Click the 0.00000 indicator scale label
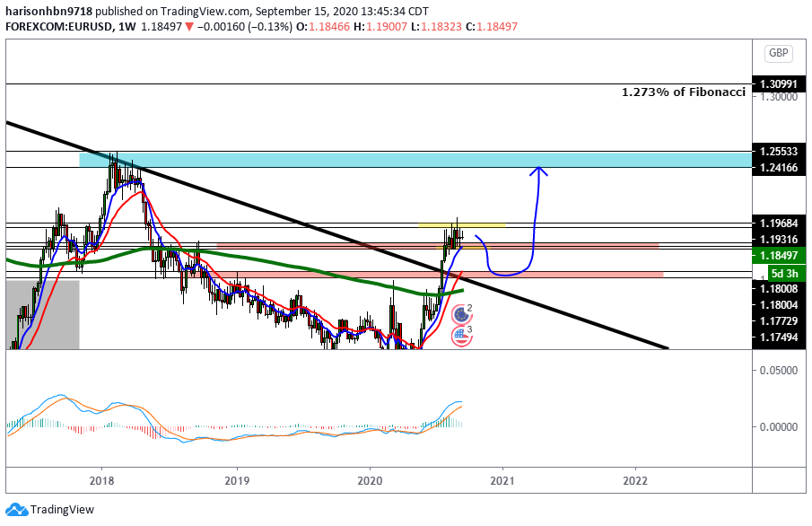 778,427
